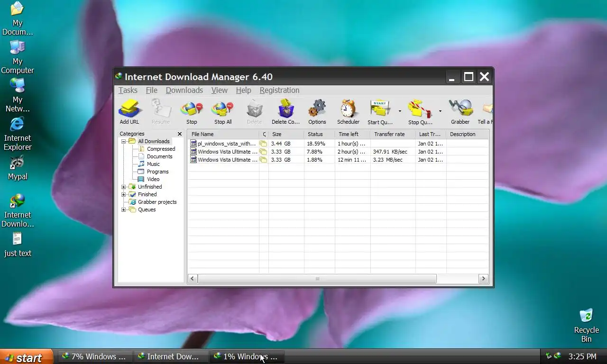Open dropdown arrow next to Start Queue
This screenshot has height=364, width=607.
400,111
